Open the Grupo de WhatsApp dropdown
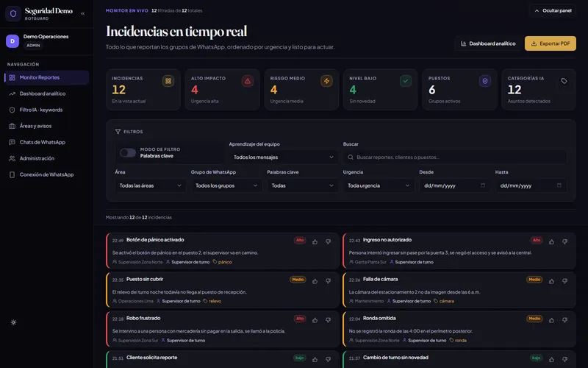588x368 pixels. (x=226, y=185)
